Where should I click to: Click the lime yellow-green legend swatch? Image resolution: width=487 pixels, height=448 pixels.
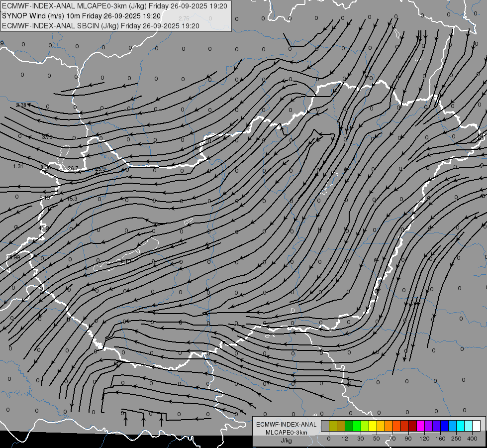tap(365, 426)
